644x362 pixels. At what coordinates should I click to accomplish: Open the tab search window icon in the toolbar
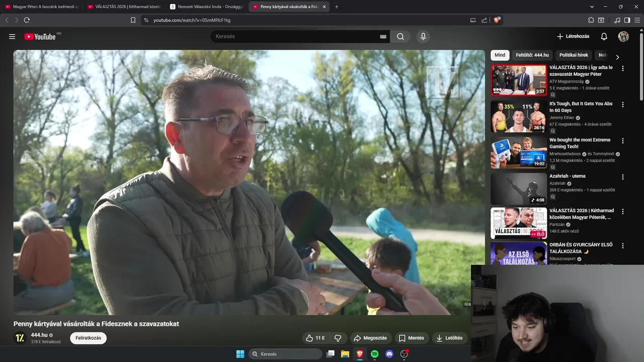pos(601,20)
